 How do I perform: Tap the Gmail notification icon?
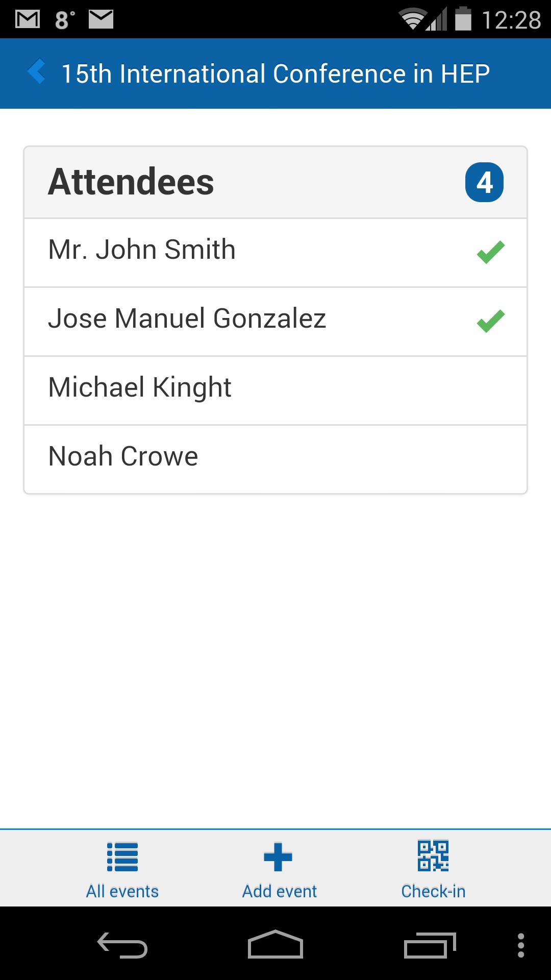click(28, 19)
